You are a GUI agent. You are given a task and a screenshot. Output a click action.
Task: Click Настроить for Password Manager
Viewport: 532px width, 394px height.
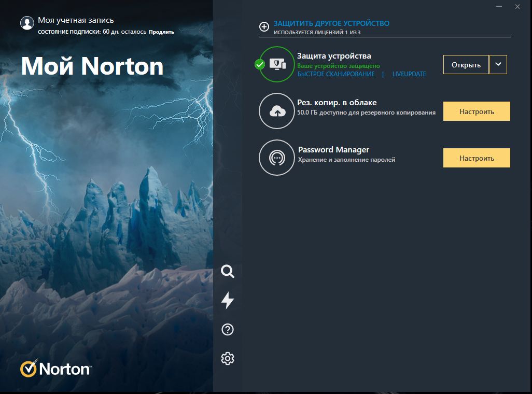point(477,158)
